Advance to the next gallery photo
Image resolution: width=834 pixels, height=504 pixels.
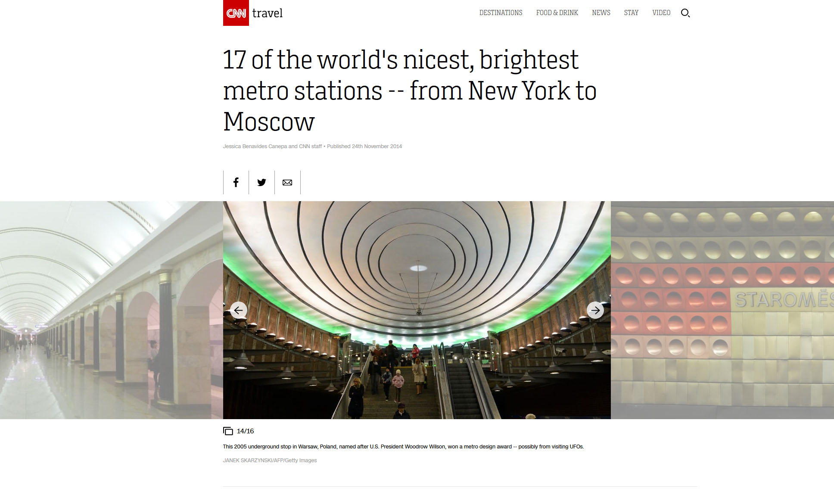595,310
